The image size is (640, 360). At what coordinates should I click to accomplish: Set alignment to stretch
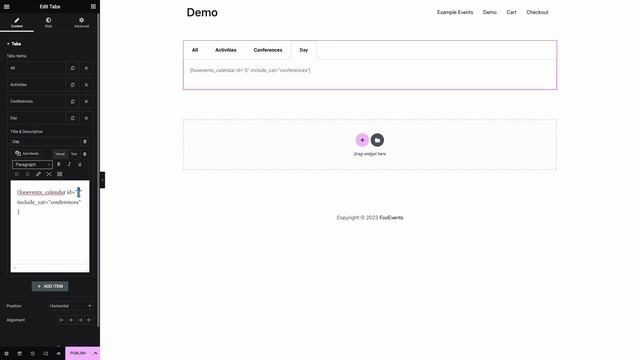(x=89, y=320)
